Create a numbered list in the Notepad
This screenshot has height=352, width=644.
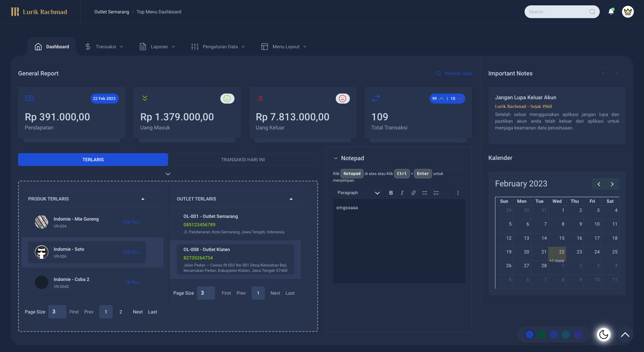coord(436,193)
